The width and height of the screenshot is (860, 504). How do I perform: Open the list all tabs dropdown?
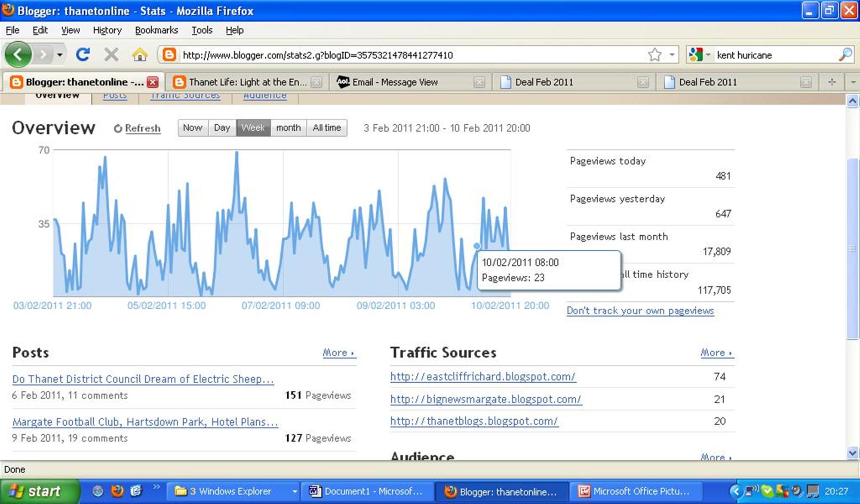click(853, 82)
